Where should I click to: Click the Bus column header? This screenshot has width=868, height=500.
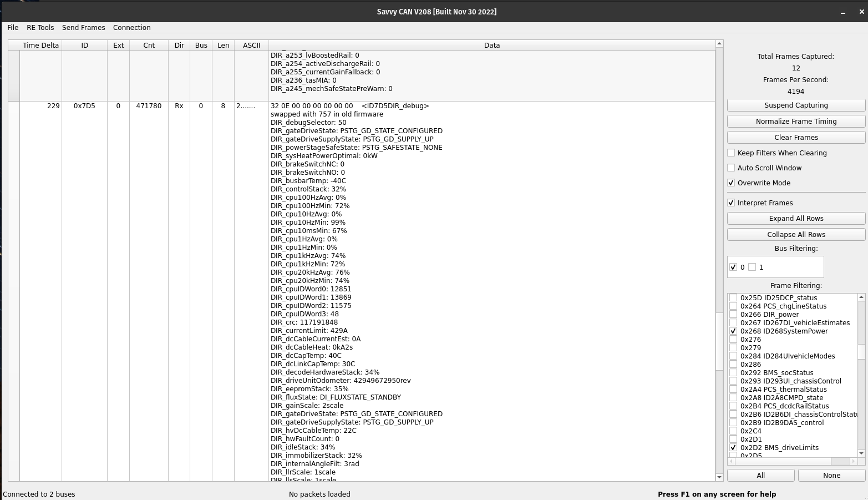(x=201, y=46)
